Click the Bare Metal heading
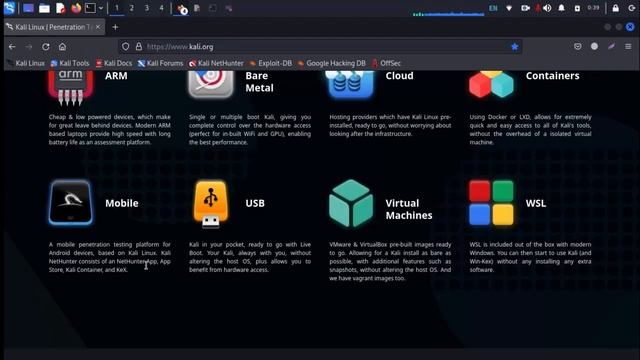640x360 pixels. click(259, 82)
